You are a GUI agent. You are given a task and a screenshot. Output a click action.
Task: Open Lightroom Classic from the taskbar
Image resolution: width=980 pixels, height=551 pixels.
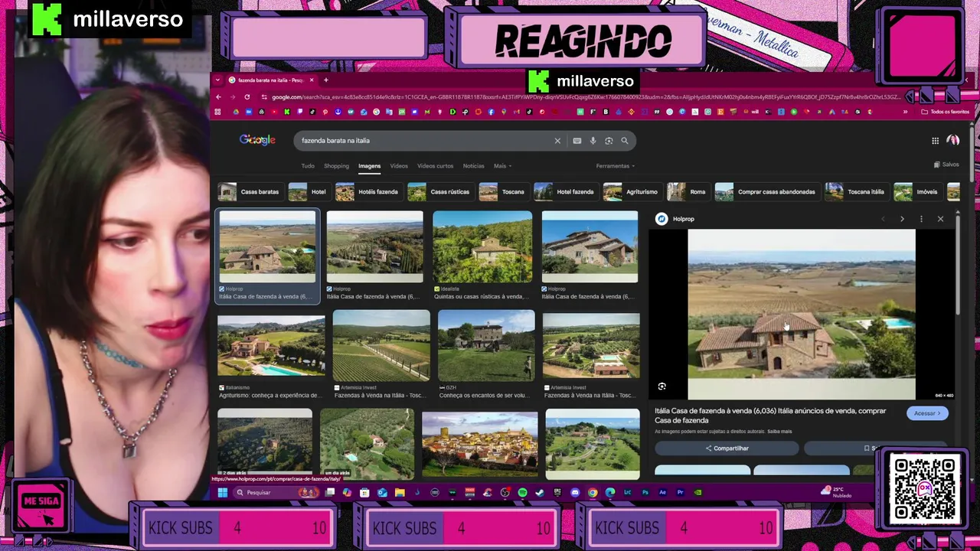point(628,493)
